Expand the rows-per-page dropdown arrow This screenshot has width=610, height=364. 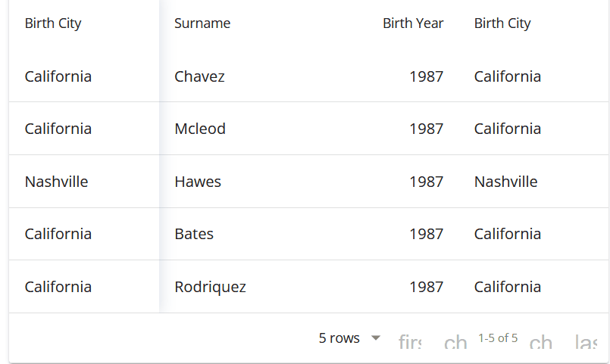click(376, 338)
